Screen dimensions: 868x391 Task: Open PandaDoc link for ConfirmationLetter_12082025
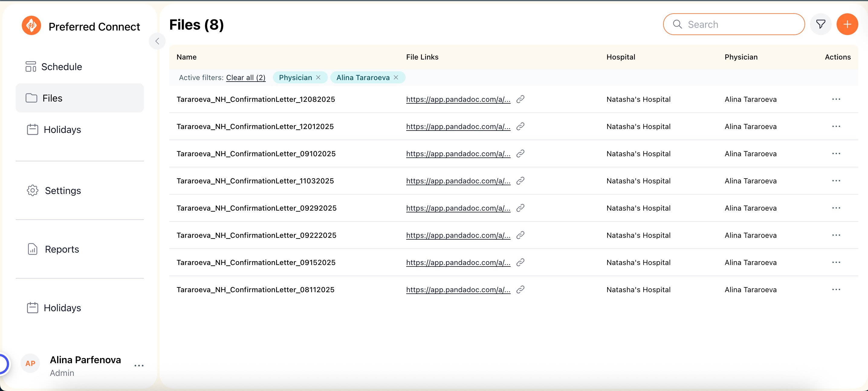[458, 99]
